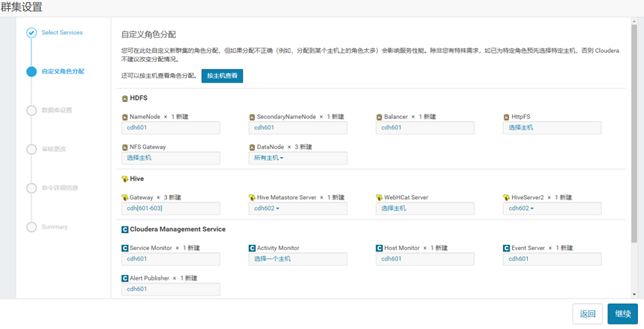The width and height of the screenshot is (644, 329).
Task: Click the Host Monitor icon
Action: pyautogui.click(x=379, y=248)
